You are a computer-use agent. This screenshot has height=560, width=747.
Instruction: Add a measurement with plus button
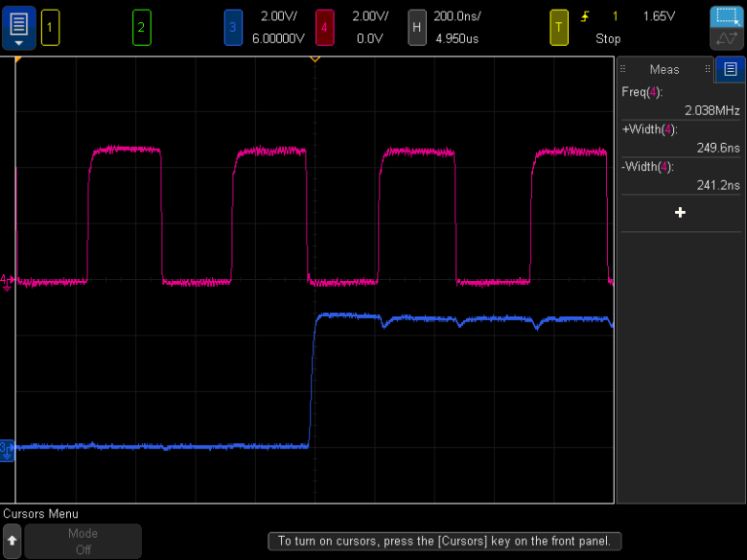tap(680, 212)
